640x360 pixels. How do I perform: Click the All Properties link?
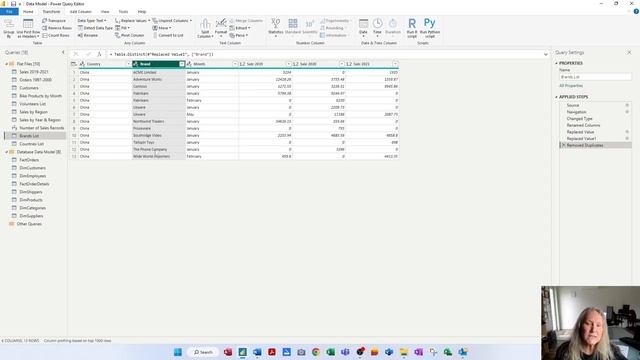click(x=571, y=86)
